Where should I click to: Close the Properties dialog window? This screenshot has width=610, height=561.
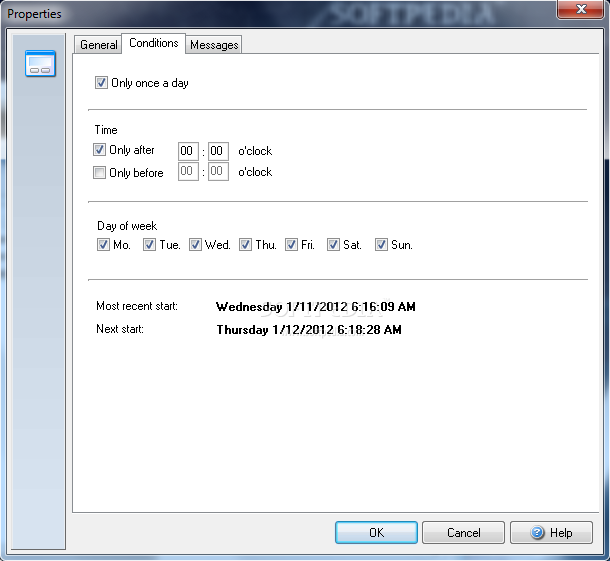click(x=580, y=9)
